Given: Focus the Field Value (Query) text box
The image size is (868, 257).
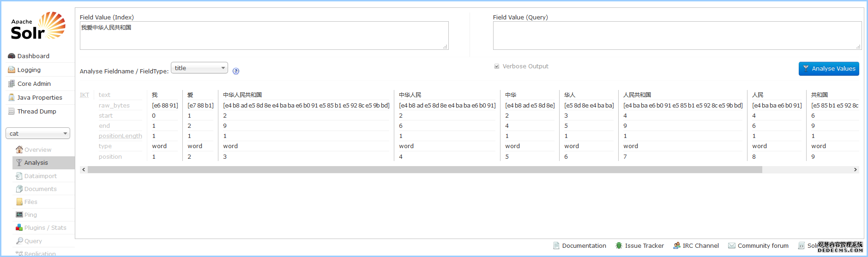Looking at the screenshot, I should pos(677,36).
